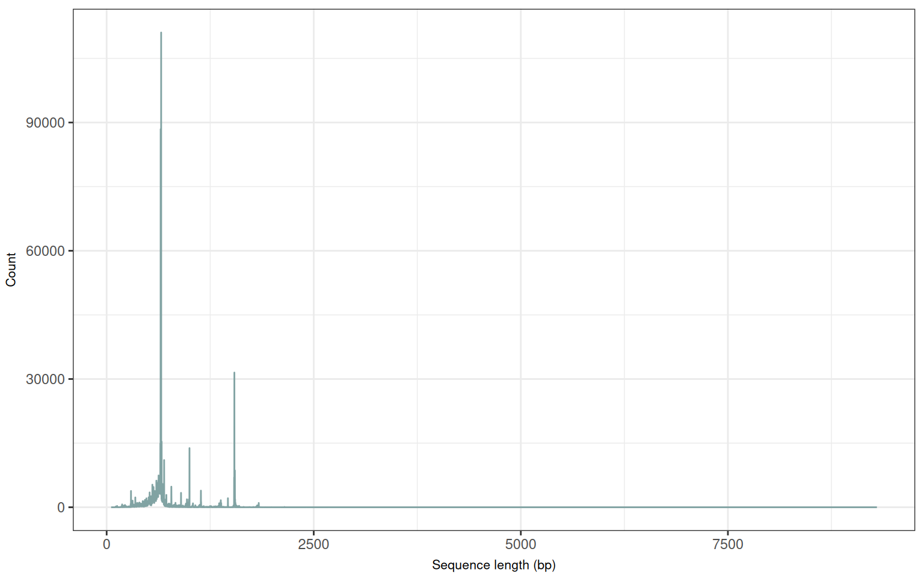Image resolution: width=924 pixels, height=578 pixels.
Task: Click the "Count" y-axis title
Action: click(11, 270)
